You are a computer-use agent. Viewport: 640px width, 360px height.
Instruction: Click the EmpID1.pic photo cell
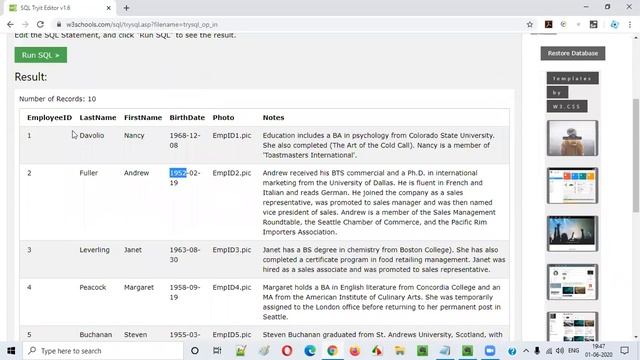(x=232, y=136)
